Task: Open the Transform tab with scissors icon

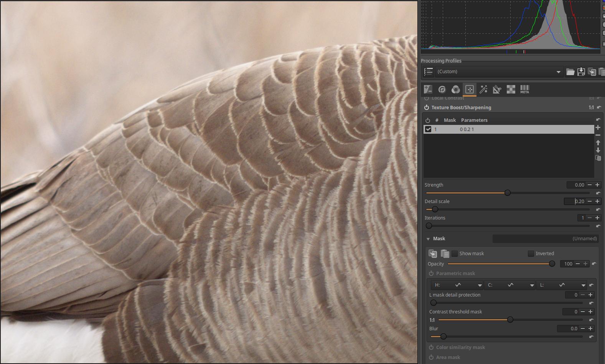Action: (497, 90)
